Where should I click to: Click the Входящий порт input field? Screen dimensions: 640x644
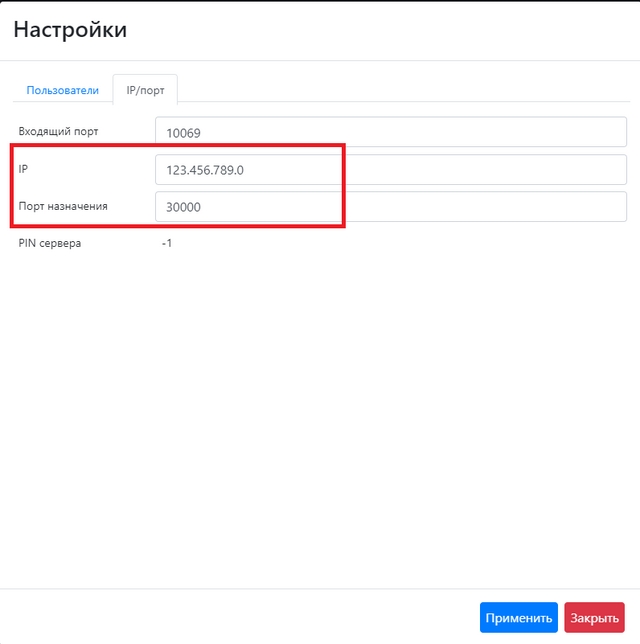(x=390, y=132)
